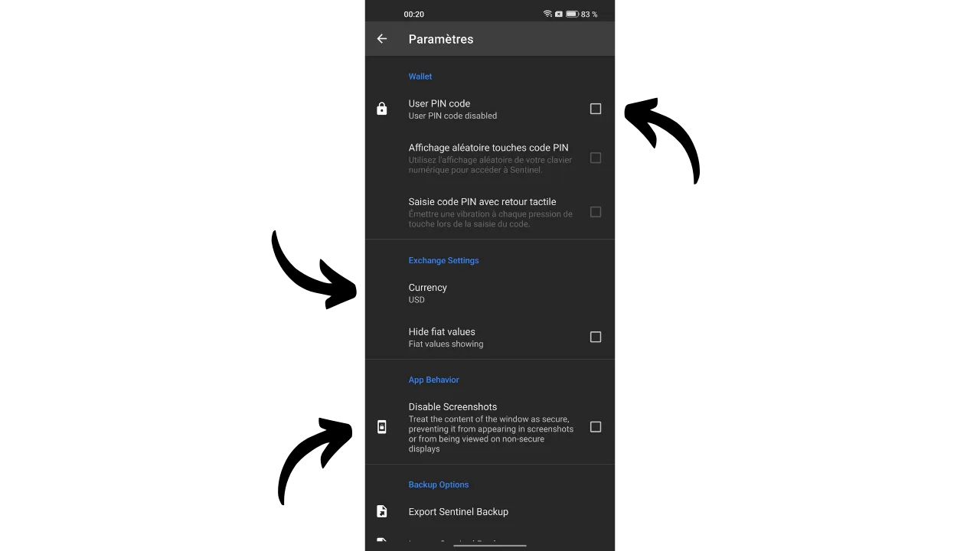Screen dimensions: 980x551
Task: Tap the Hide fiat values label
Action: [x=442, y=332]
